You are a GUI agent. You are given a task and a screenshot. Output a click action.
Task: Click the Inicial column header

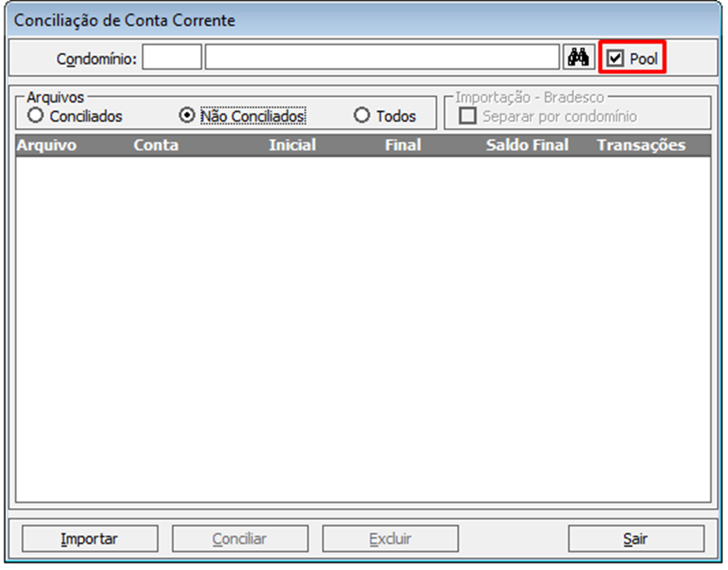[293, 145]
